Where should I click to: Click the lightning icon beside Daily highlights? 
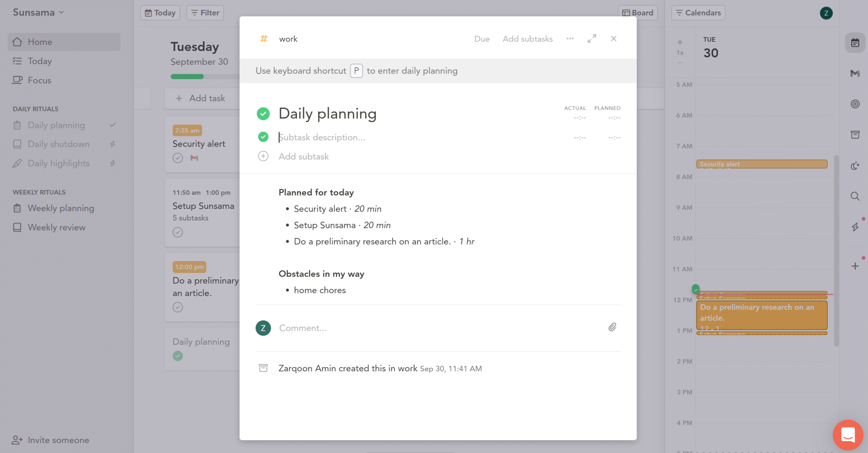(x=113, y=163)
